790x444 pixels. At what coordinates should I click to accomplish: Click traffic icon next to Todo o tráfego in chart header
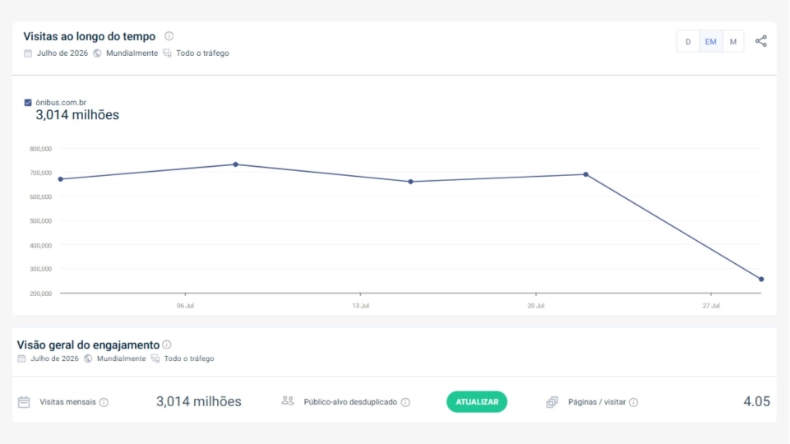click(x=167, y=53)
